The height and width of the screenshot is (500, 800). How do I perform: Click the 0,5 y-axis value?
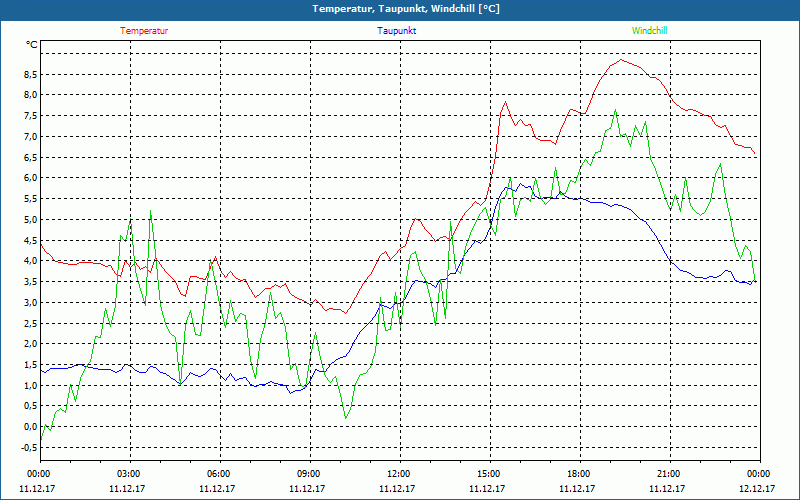click(31, 406)
